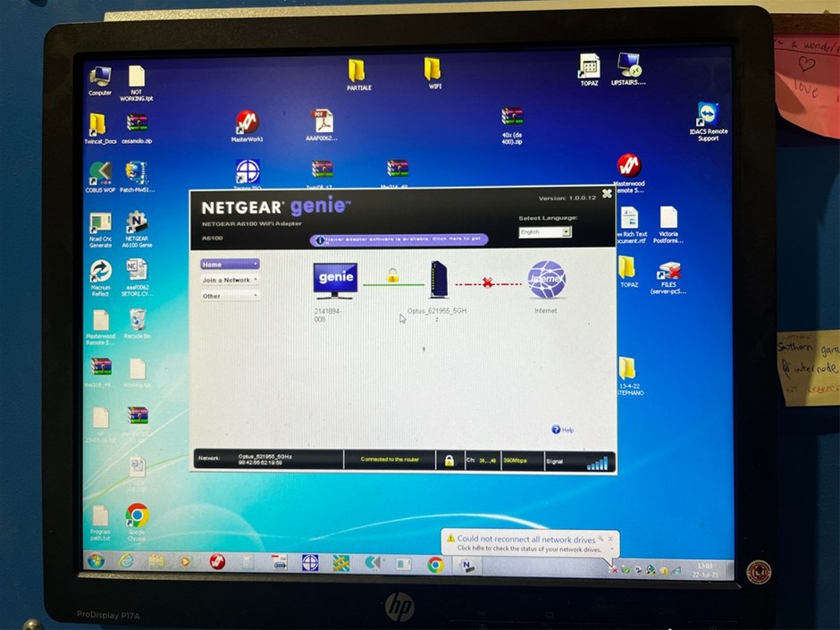Click the genie computer monitor icon
Viewport: 840px width, 630px height.
click(x=335, y=281)
